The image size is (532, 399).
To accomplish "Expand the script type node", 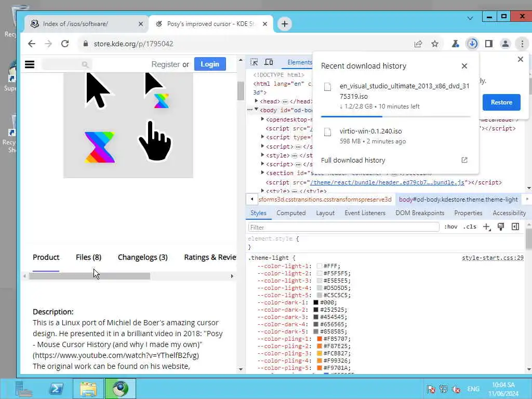I will coord(262,137).
